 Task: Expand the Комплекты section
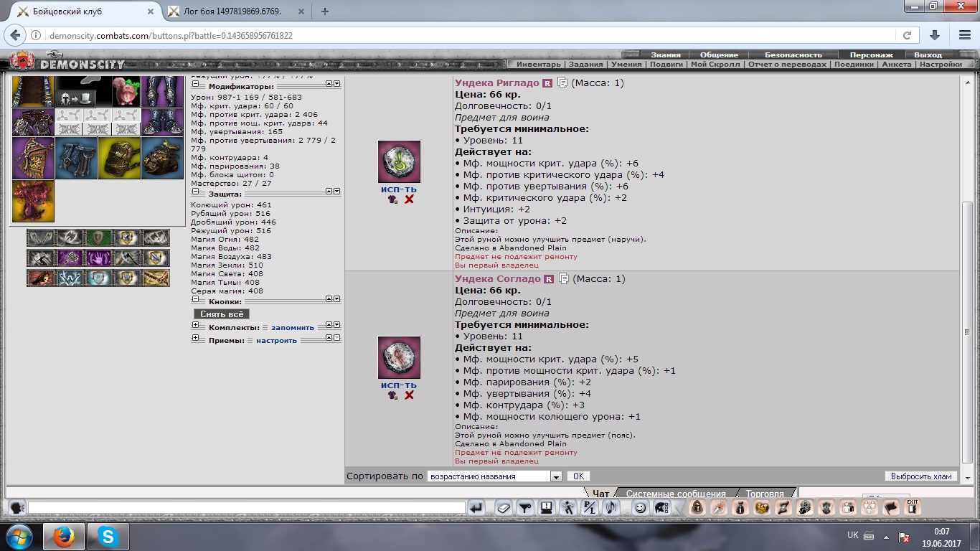(x=195, y=326)
